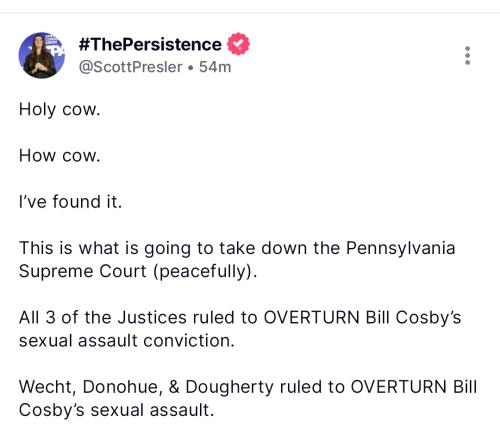The width and height of the screenshot is (500, 440).
Task: Click the final 'Cosby's sexual assault.' line
Action: (116, 410)
